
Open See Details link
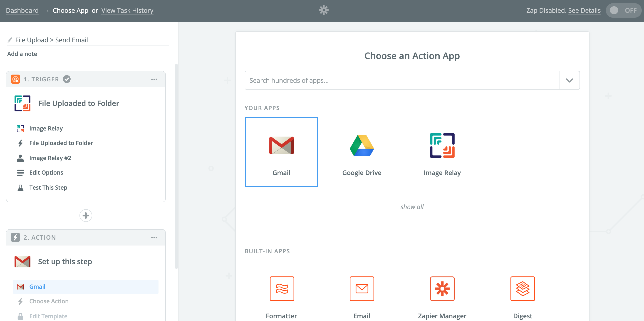584,10
